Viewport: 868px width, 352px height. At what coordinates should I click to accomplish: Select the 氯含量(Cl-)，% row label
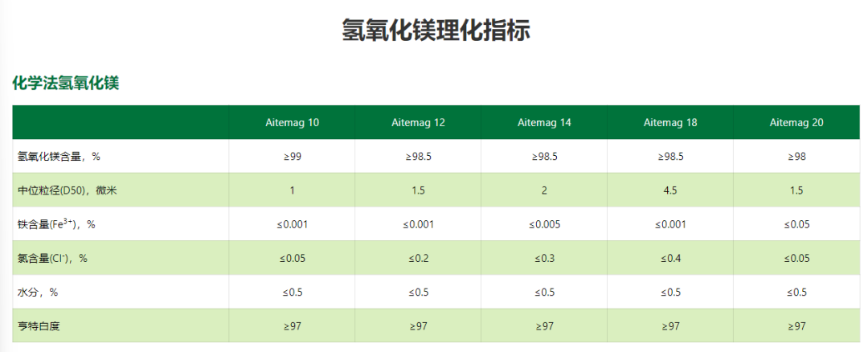pos(52,258)
